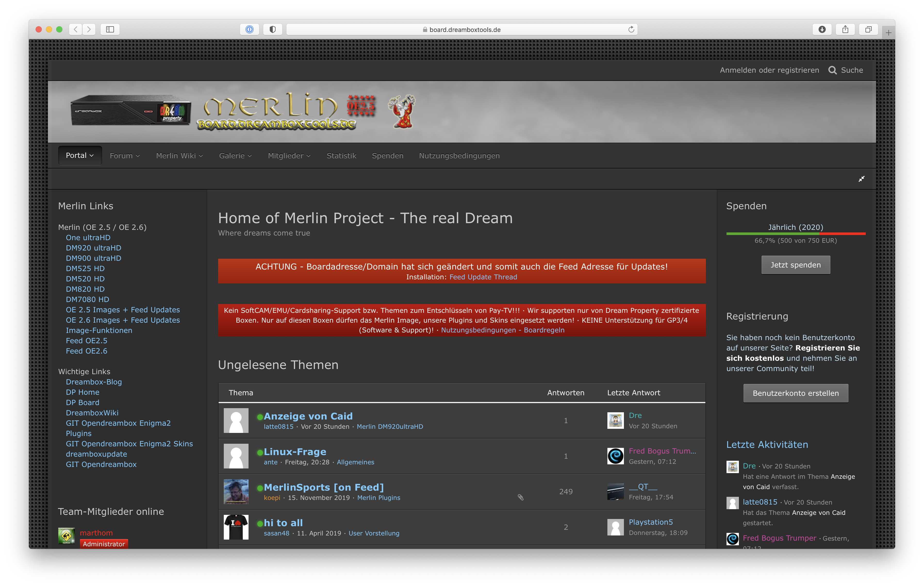Click the yearly donation progress bar
924x587 pixels.
click(795, 233)
